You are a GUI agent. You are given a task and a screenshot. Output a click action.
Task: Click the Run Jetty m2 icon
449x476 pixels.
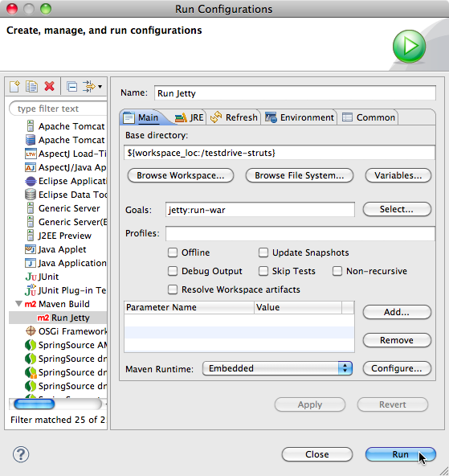(43, 318)
